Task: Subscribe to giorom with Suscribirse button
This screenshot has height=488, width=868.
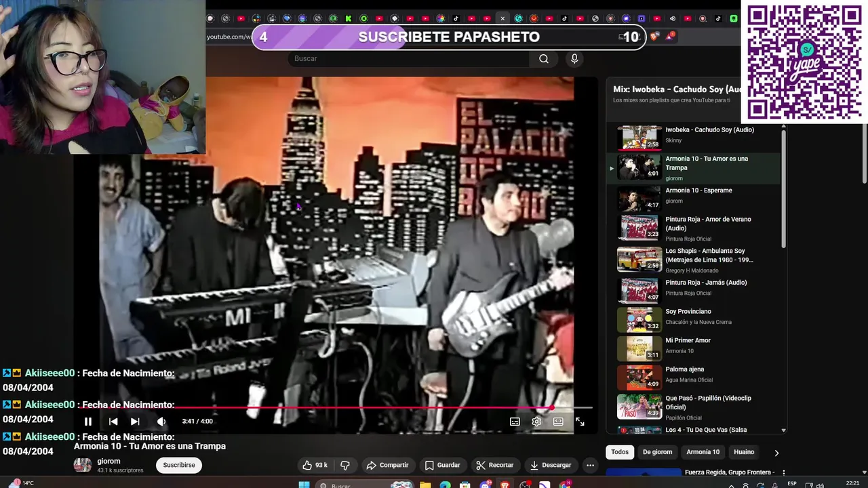Action: coord(179,465)
